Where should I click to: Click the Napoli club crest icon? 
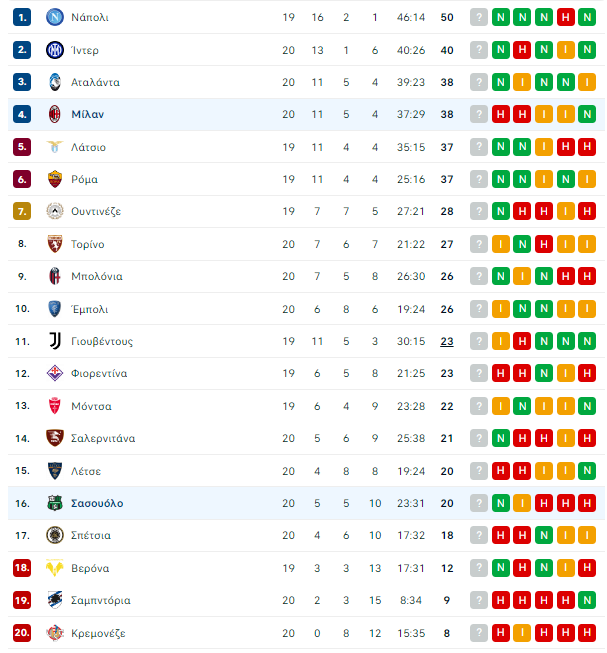click(55, 17)
